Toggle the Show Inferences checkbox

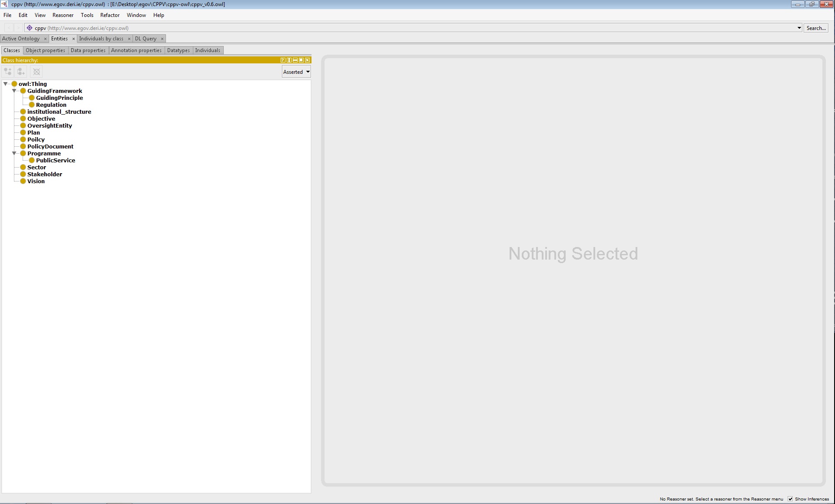click(790, 499)
